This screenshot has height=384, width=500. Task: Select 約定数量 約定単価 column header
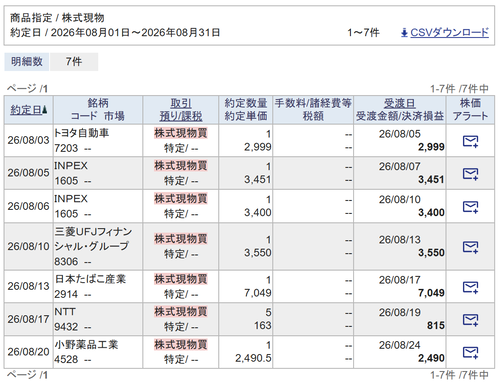(246, 110)
